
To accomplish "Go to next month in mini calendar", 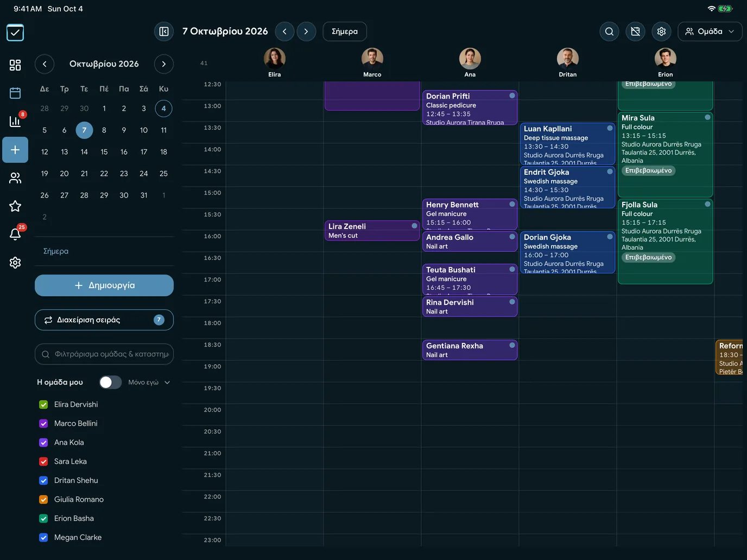I will click(x=164, y=64).
